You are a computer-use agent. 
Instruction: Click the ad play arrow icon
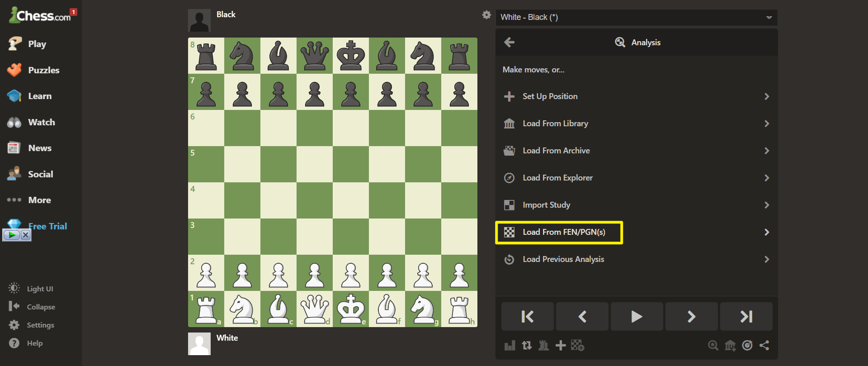coord(11,235)
